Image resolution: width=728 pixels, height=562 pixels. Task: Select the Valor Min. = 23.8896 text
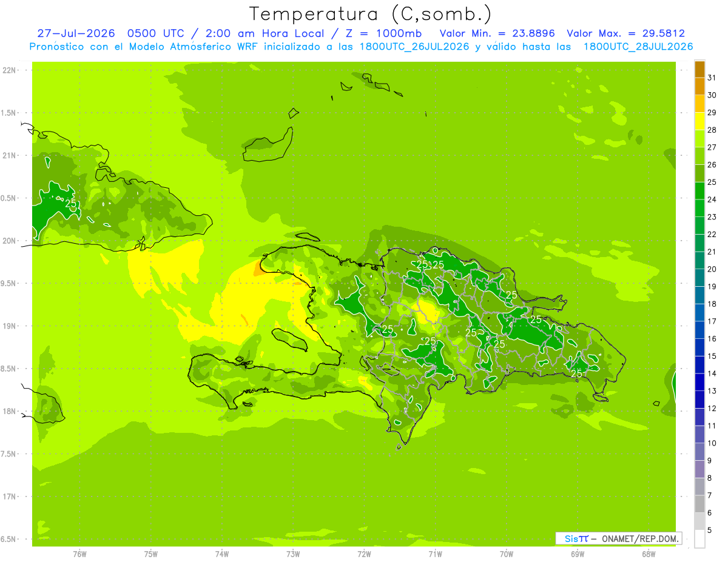pos(497,33)
